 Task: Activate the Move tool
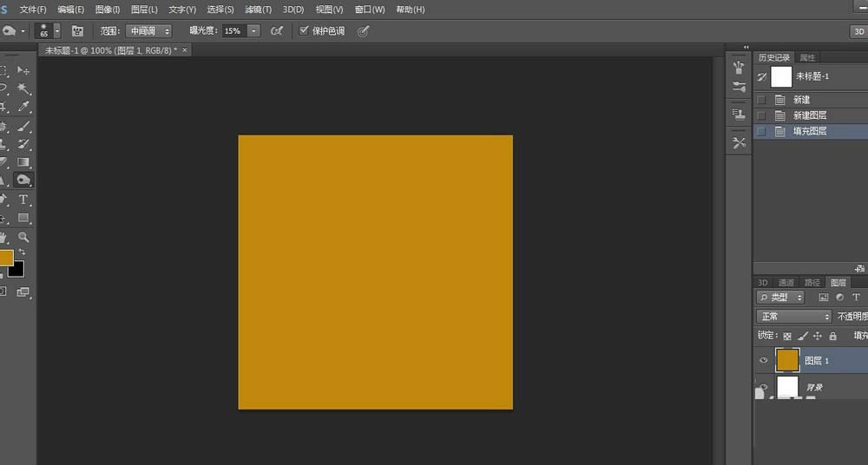pyautogui.click(x=23, y=70)
